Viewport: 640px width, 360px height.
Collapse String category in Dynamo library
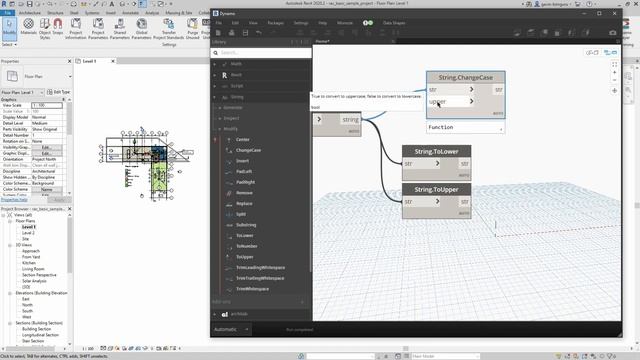click(215, 97)
